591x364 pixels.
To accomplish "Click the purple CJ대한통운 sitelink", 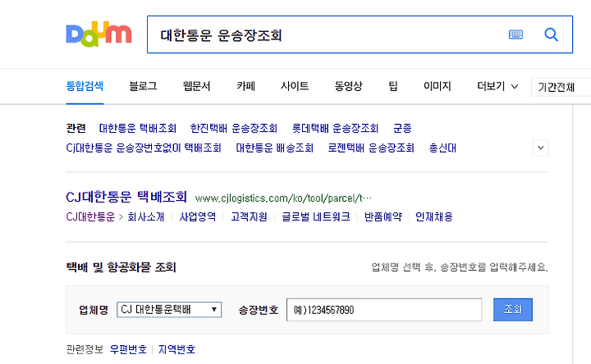I will (x=90, y=216).
